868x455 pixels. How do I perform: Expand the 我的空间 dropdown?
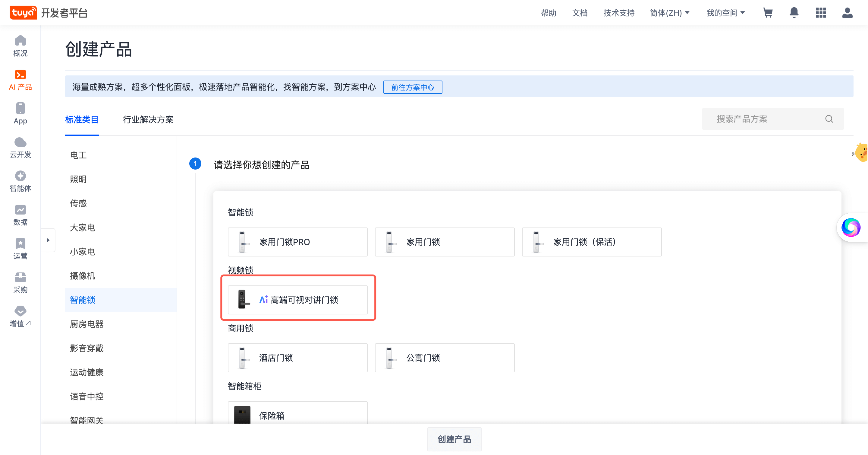[725, 13]
